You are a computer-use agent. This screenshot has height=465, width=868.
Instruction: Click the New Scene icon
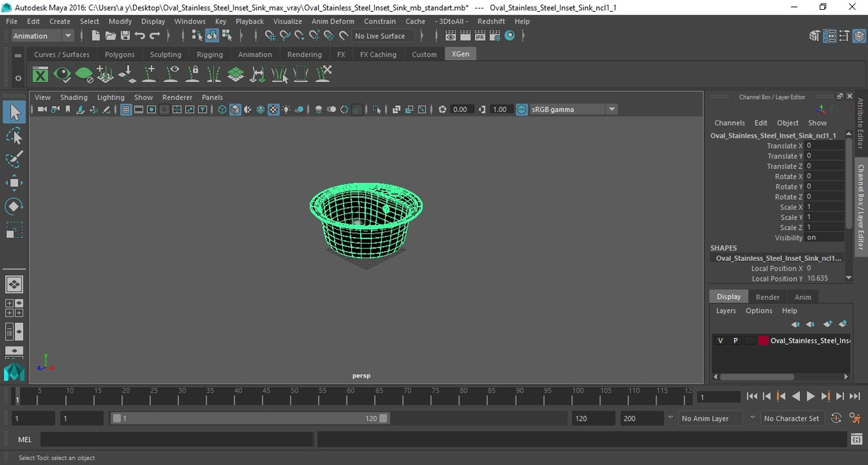[x=95, y=36]
